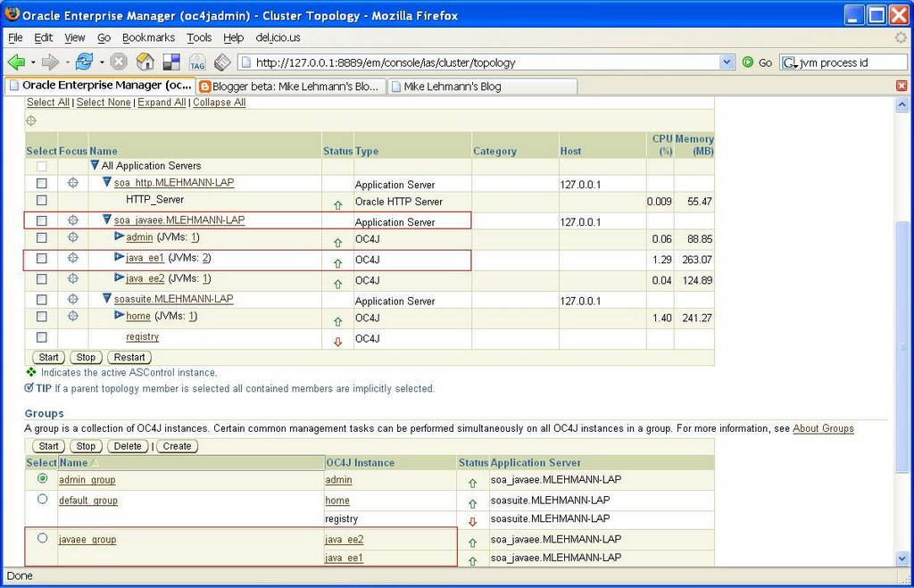
Task: Open the File menu
Action: tap(15, 37)
